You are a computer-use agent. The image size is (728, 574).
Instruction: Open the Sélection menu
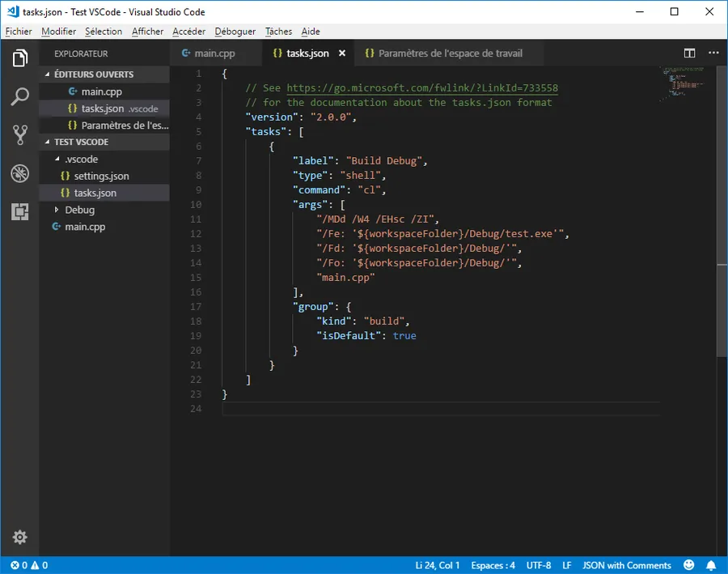tap(104, 31)
